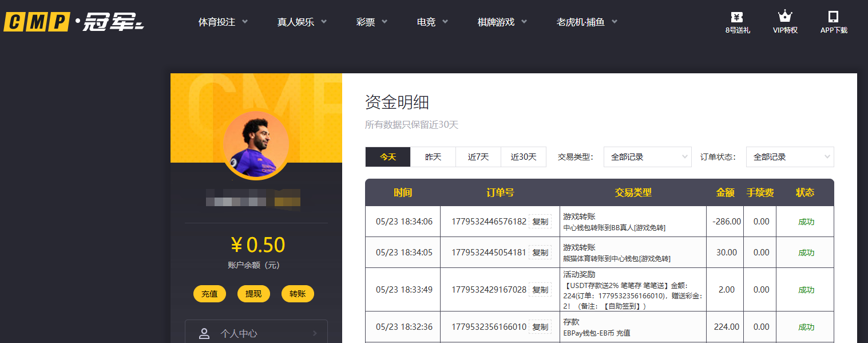This screenshot has width=868, height=343.
Task: Click the timestamp 05/23 18:34:06
Action: point(404,222)
